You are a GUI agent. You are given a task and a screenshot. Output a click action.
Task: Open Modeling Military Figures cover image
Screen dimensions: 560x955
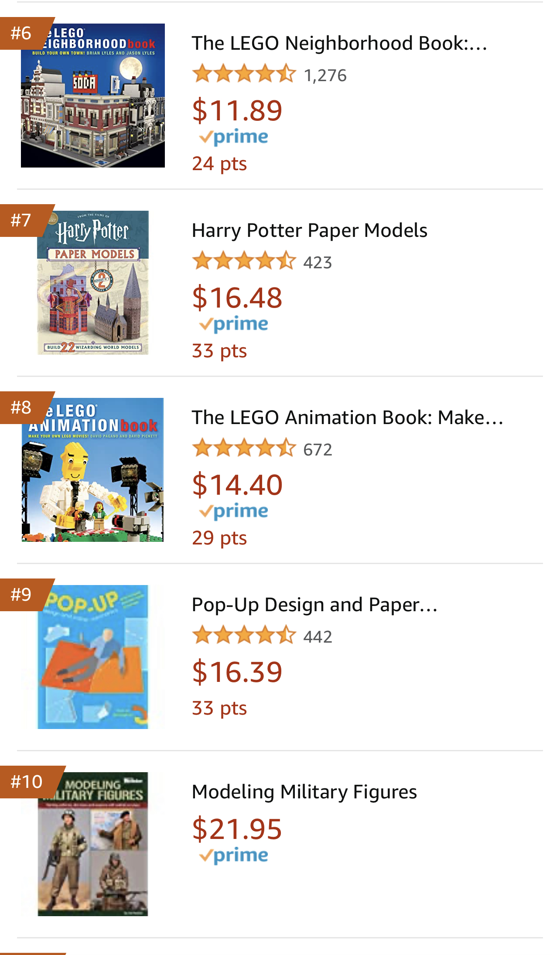click(93, 844)
